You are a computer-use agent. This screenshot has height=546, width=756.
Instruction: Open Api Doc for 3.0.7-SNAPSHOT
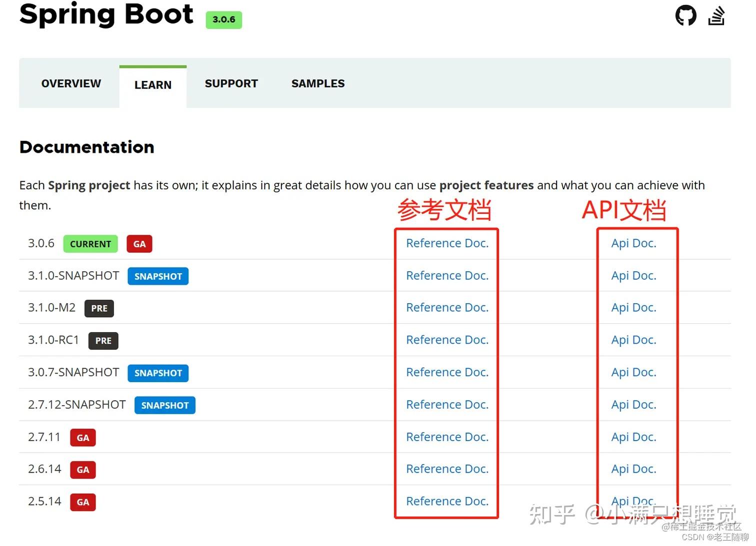click(x=633, y=372)
